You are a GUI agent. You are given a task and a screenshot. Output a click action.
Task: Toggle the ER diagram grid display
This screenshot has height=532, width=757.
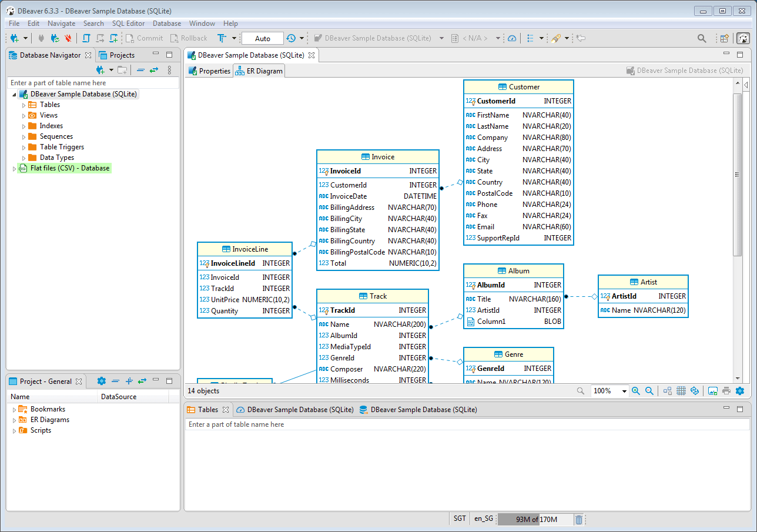tap(681, 391)
